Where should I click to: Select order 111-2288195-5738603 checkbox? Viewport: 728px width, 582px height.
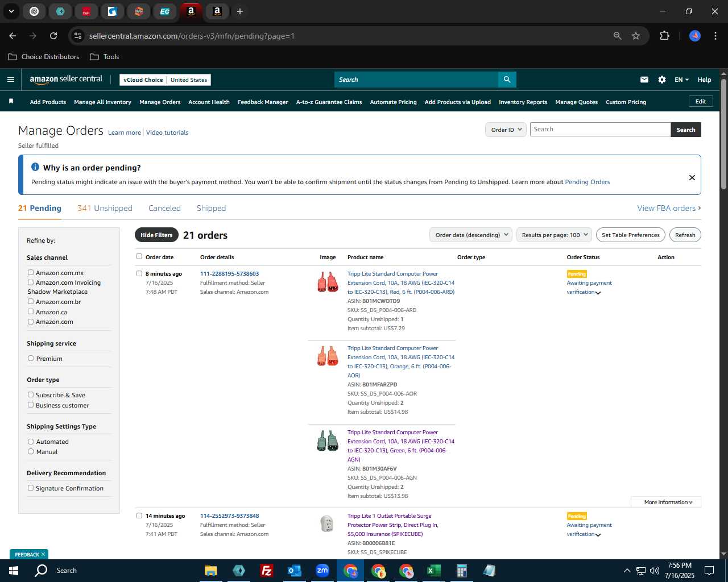coord(139,273)
